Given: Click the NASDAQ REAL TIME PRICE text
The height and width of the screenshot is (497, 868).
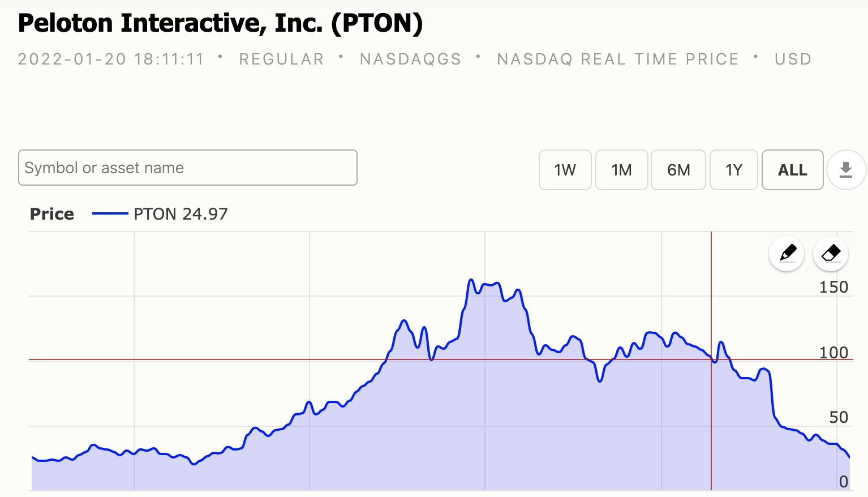Looking at the screenshot, I should click(617, 59).
